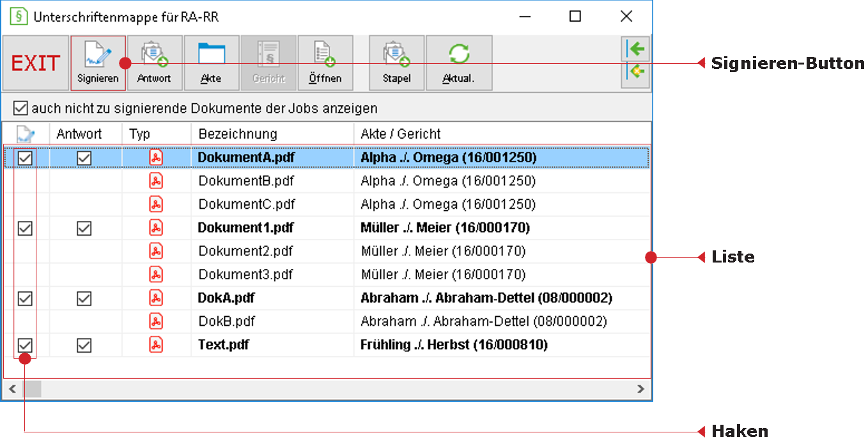Image resolution: width=868 pixels, height=442 pixels.
Task: Toggle Antwort checkbox for DokA.pdf
Action: click(x=84, y=298)
